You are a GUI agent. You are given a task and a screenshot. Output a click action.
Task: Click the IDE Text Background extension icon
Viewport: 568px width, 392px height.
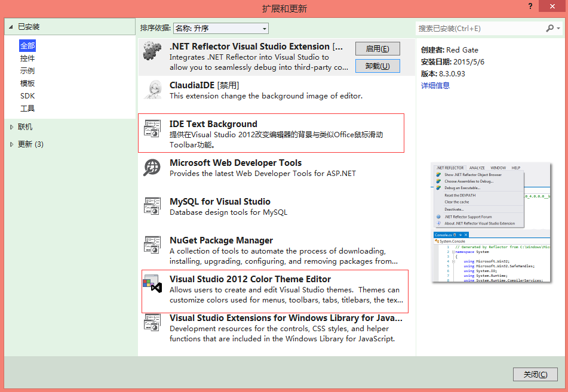[152, 128]
